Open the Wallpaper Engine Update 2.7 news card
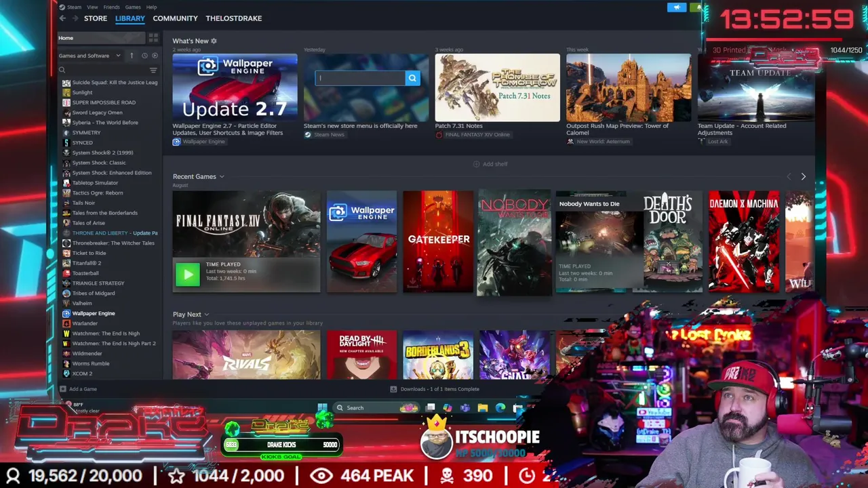868x488 pixels. pyautogui.click(x=235, y=87)
